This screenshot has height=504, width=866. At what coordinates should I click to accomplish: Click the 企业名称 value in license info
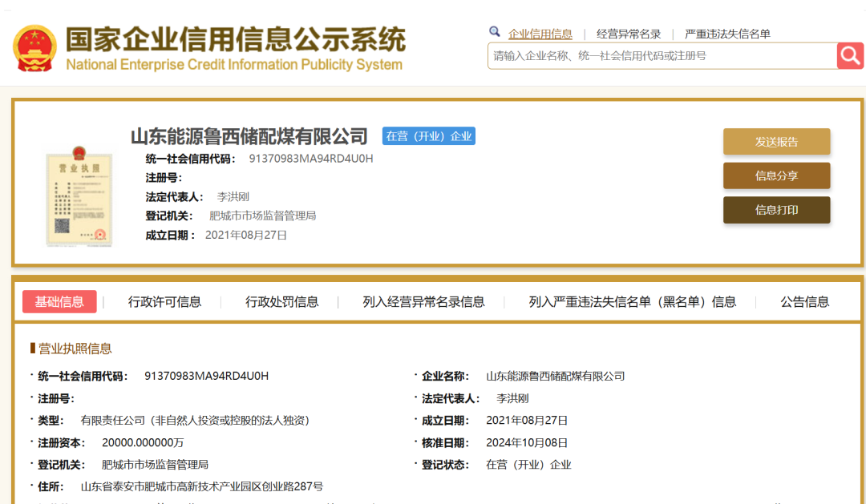[x=556, y=376]
